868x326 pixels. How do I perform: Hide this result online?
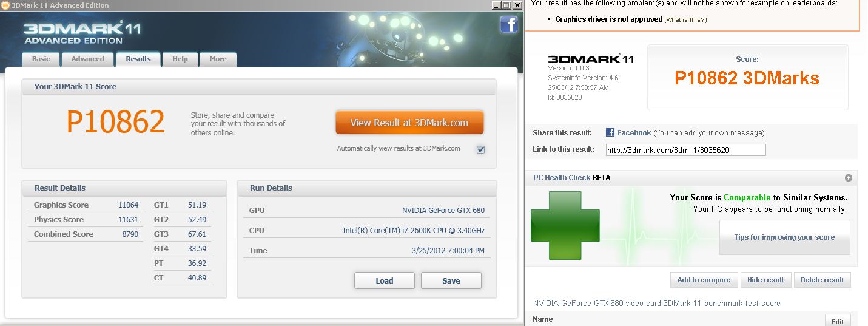click(765, 280)
